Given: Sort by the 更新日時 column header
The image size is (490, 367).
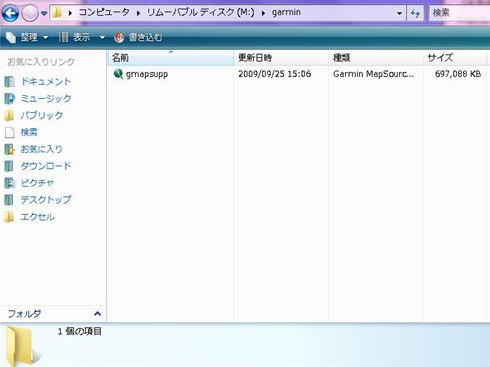Looking at the screenshot, I should point(281,58).
